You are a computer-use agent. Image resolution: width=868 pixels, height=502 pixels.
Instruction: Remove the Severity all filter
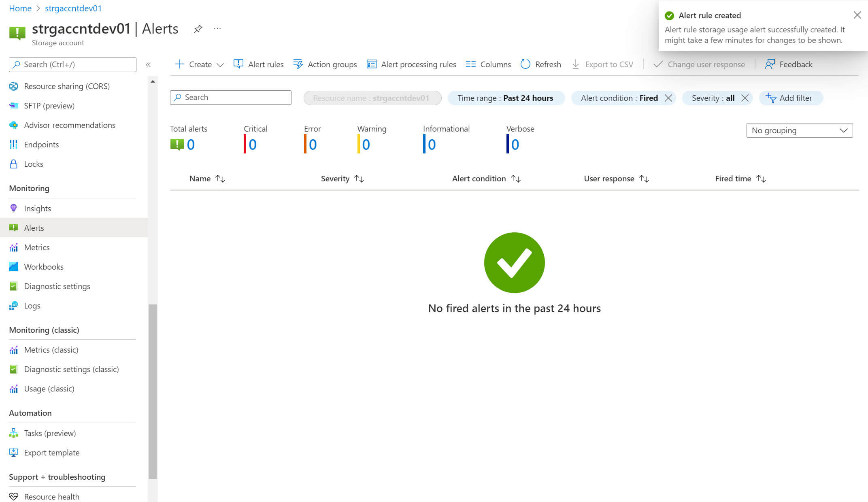(x=745, y=98)
